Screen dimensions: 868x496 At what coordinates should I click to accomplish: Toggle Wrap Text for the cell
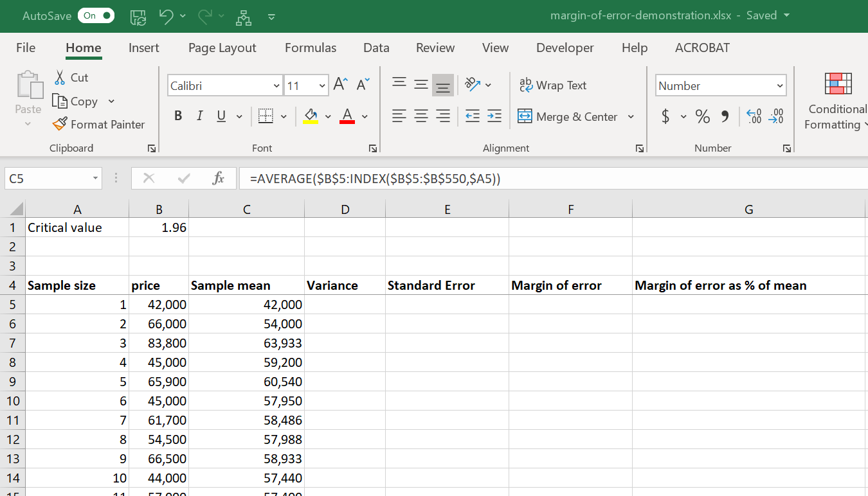(x=553, y=85)
